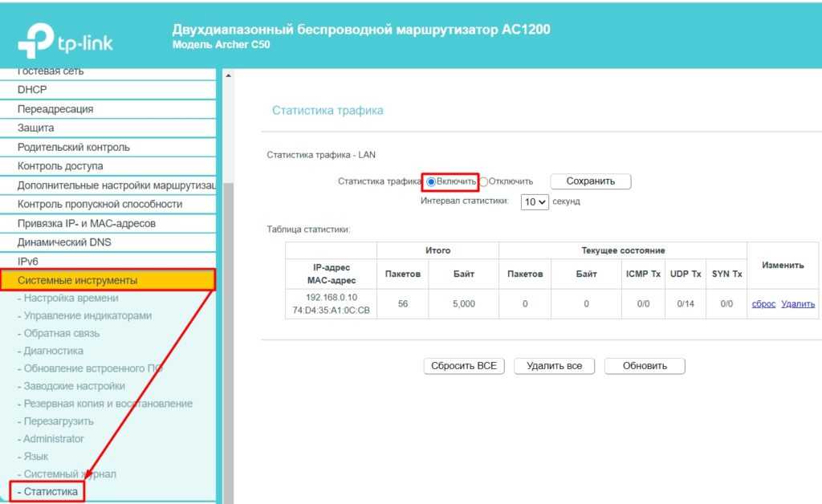Open Динамический DNS menu item

click(66, 242)
